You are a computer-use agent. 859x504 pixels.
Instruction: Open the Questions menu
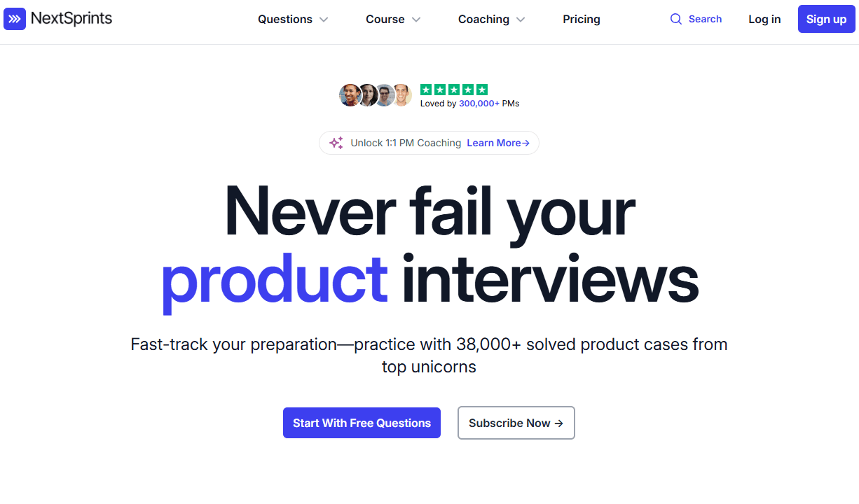pos(285,20)
